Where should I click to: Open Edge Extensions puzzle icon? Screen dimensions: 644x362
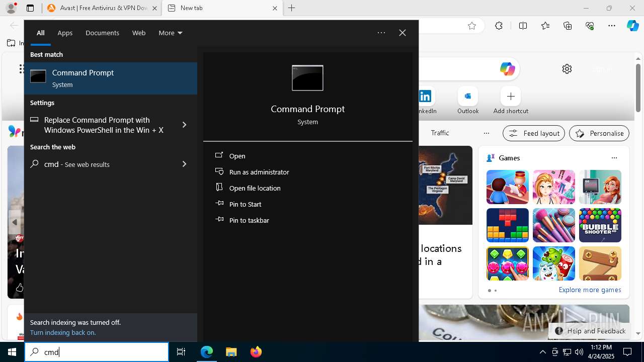[x=499, y=26]
